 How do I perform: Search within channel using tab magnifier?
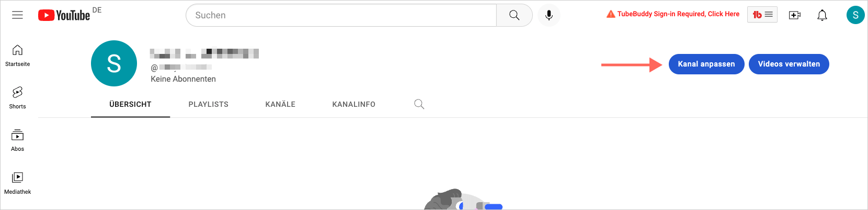coord(419,104)
